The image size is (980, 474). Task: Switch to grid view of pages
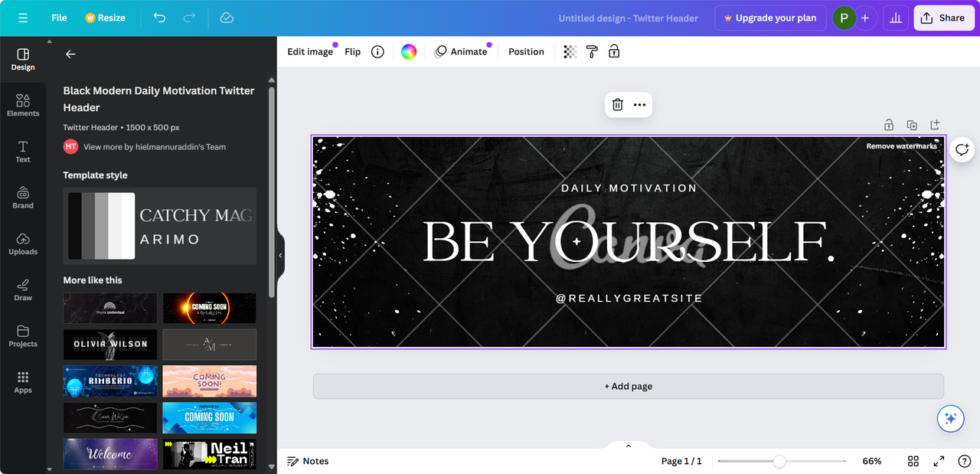point(913,461)
